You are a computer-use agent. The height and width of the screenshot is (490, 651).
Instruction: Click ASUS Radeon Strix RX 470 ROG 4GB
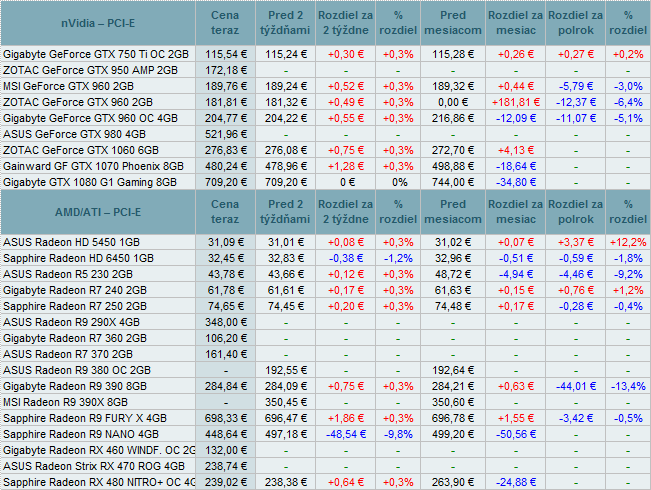[x=94, y=466]
